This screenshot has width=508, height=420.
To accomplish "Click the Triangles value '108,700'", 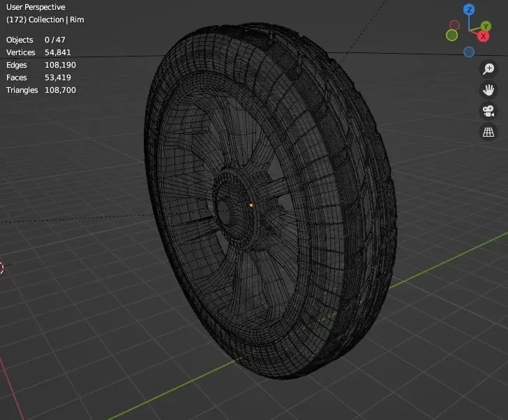I will pos(60,90).
